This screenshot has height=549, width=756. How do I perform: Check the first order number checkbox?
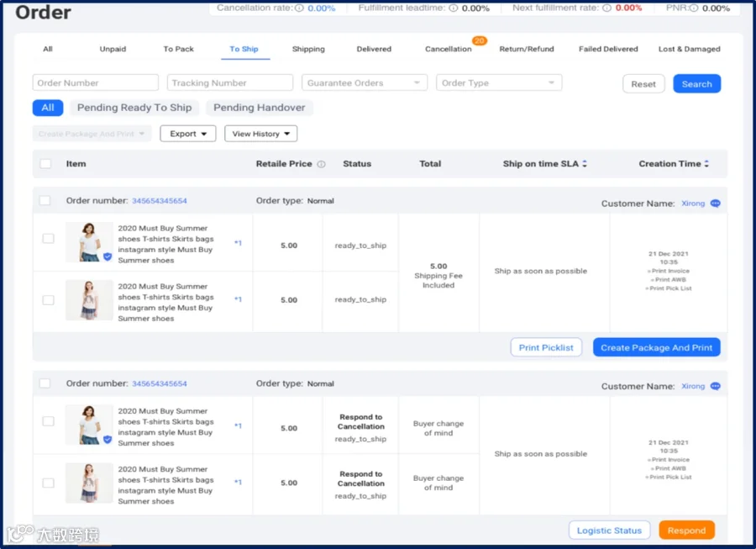(45, 200)
